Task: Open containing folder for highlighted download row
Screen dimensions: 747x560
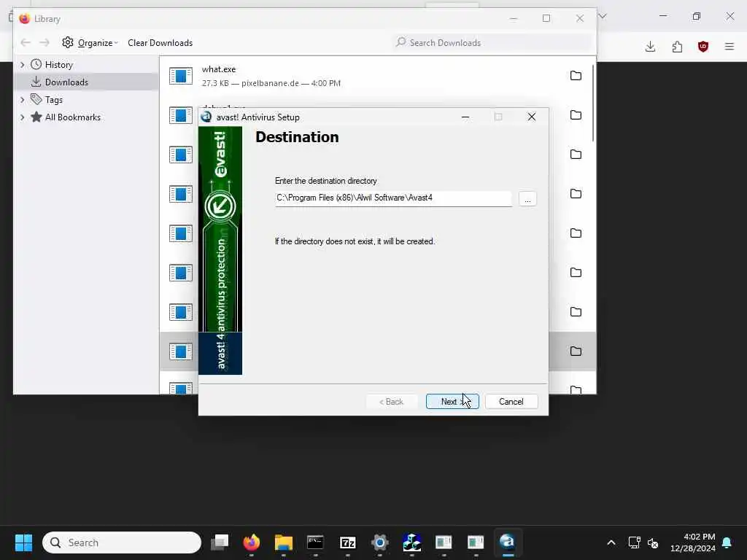Action: tap(576, 351)
